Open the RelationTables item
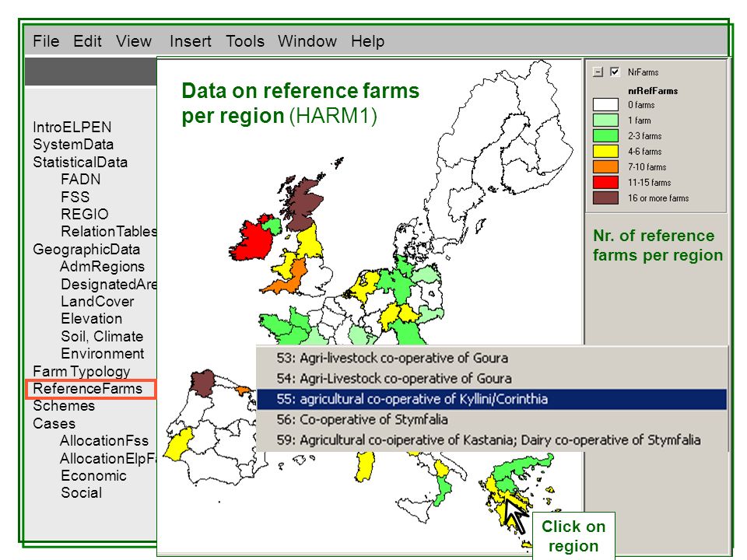 pos(109,232)
